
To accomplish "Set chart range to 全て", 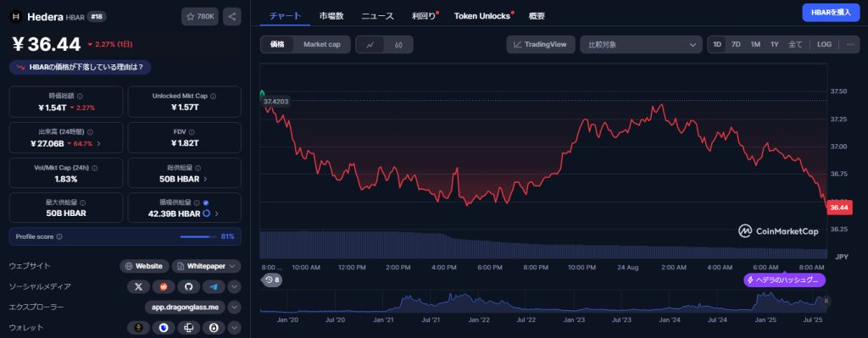I will (795, 45).
